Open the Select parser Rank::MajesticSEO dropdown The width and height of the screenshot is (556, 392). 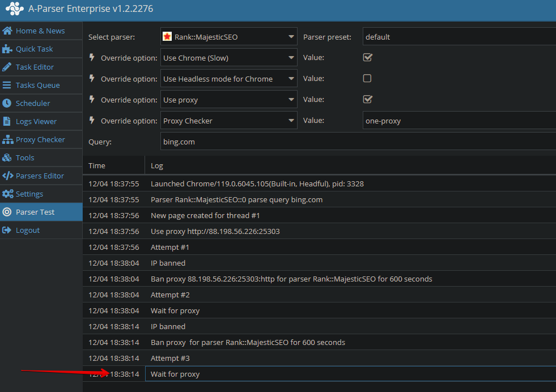coord(228,37)
